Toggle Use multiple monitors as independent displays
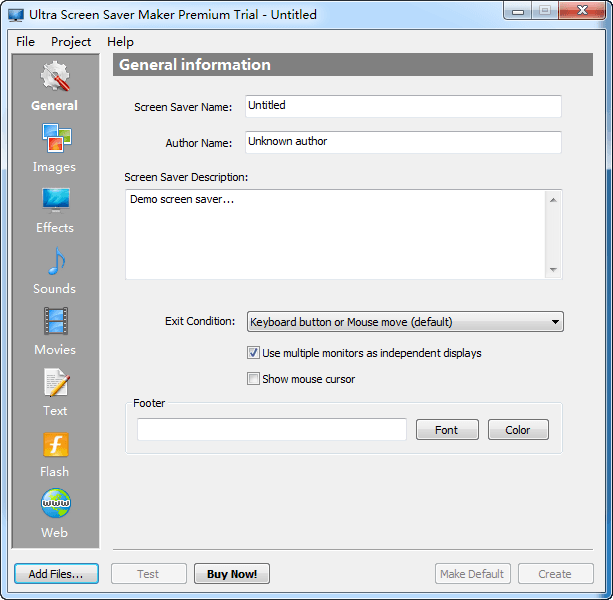The height and width of the screenshot is (600, 613). click(254, 353)
